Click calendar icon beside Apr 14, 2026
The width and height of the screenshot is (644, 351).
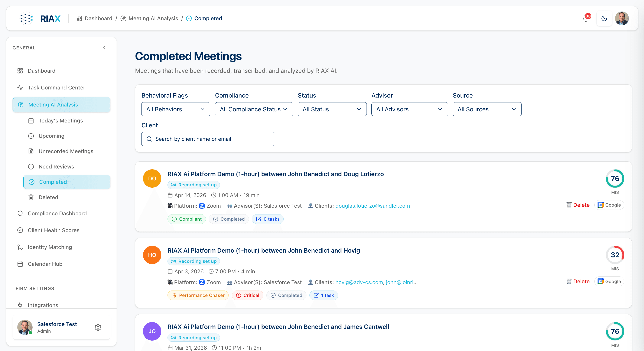point(170,195)
